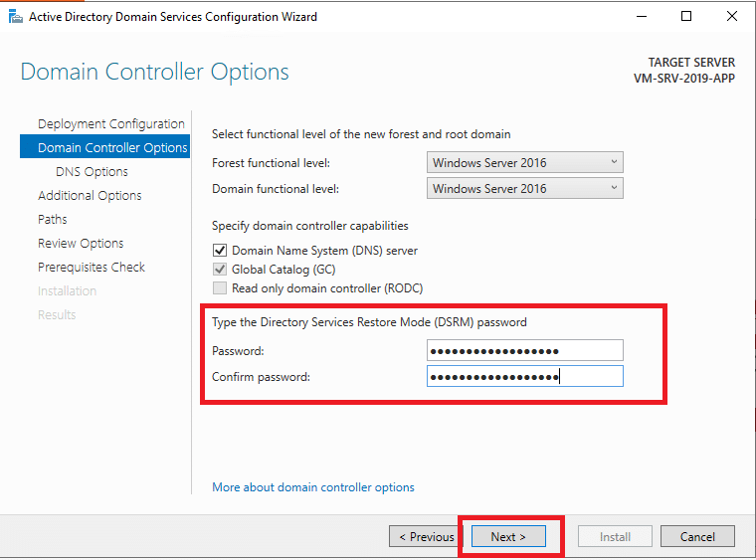Select the Paths step
The image size is (756, 560).
click(x=52, y=219)
